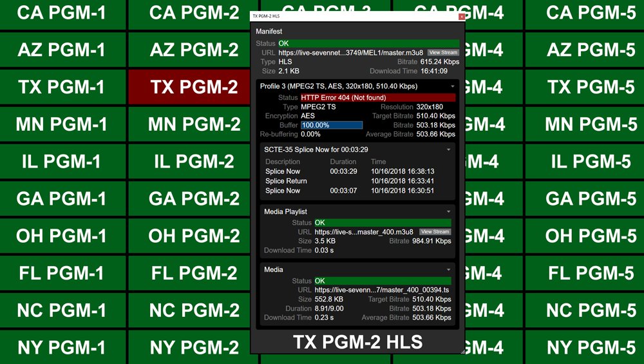Viewport: 644px width, 364px height.
Task: Click the manifest bitrate value 615.24 Kbps
Action: pyautogui.click(x=440, y=62)
